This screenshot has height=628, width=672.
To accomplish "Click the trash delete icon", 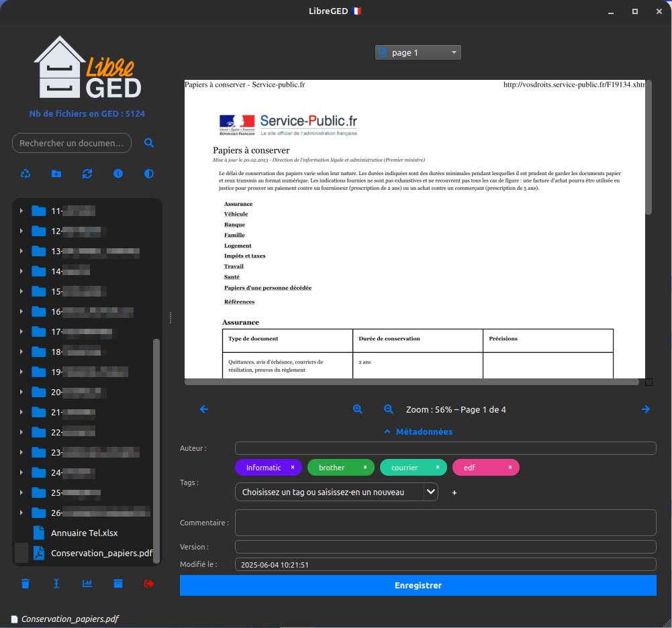I will point(26,583).
